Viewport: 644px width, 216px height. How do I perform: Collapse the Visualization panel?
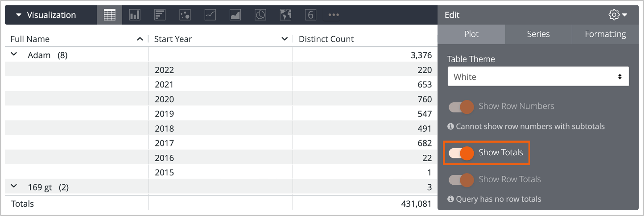pyautogui.click(x=19, y=15)
